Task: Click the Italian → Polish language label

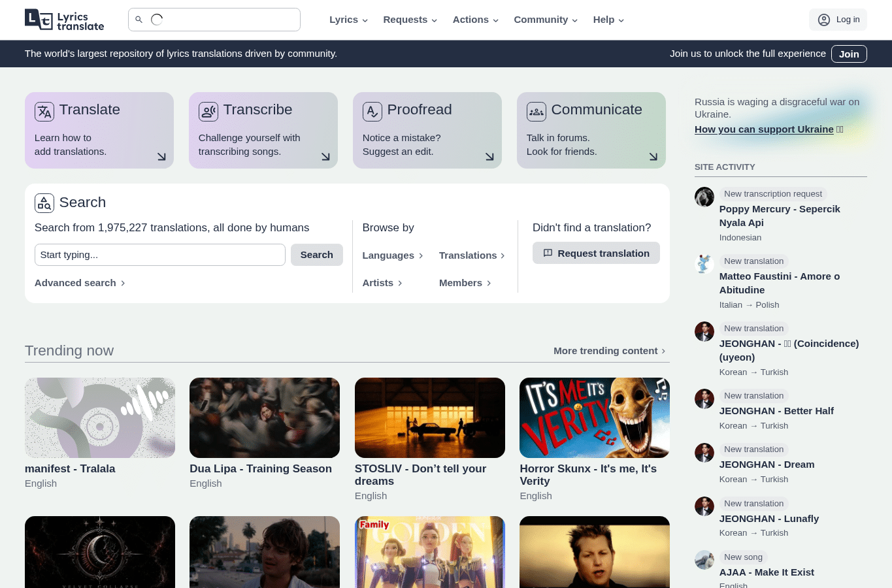Action: pos(749,305)
